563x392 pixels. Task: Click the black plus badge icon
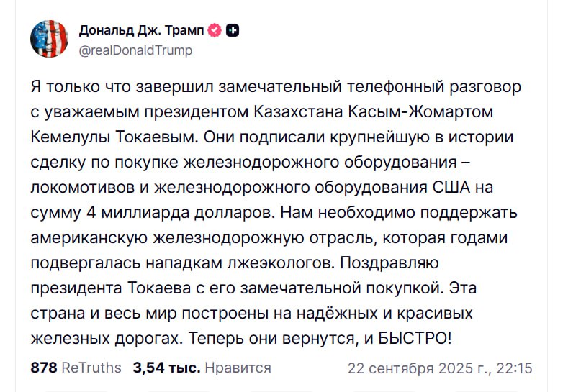[x=233, y=30]
